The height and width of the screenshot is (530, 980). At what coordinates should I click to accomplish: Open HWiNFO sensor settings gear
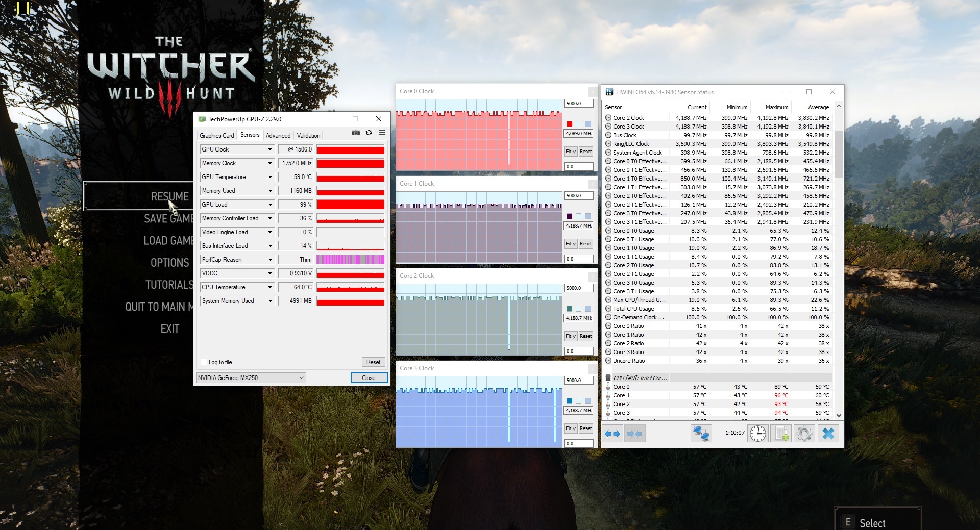[804, 434]
